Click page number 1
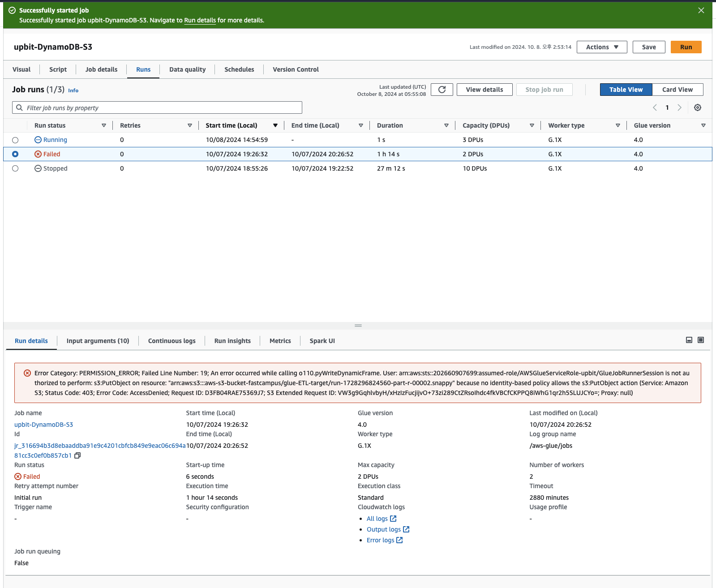The image size is (716, 588). (667, 107)
